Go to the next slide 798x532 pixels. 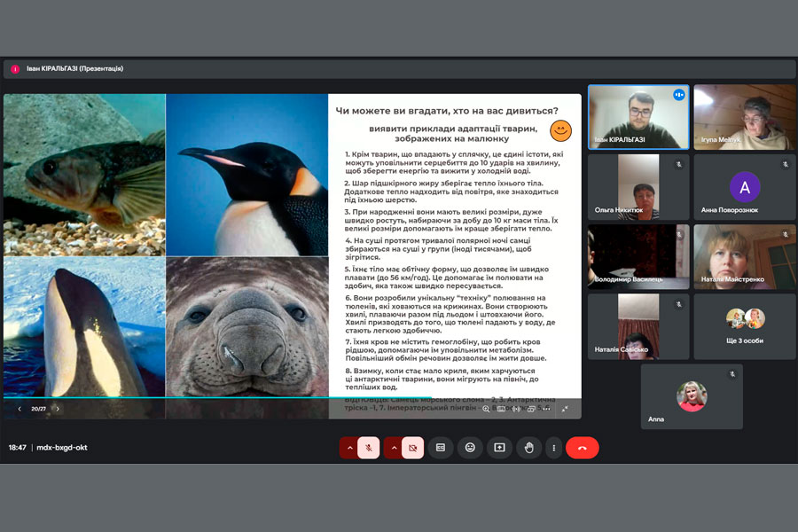point(58,409)
